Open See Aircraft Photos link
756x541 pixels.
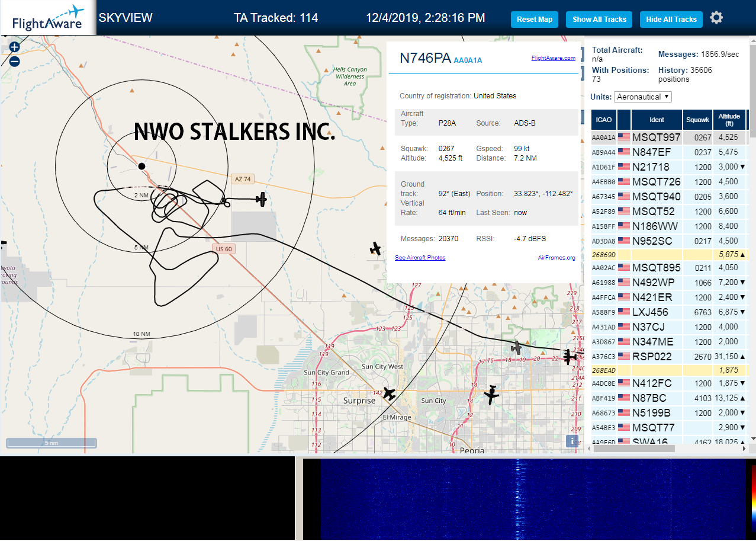(x=420, y=258)
